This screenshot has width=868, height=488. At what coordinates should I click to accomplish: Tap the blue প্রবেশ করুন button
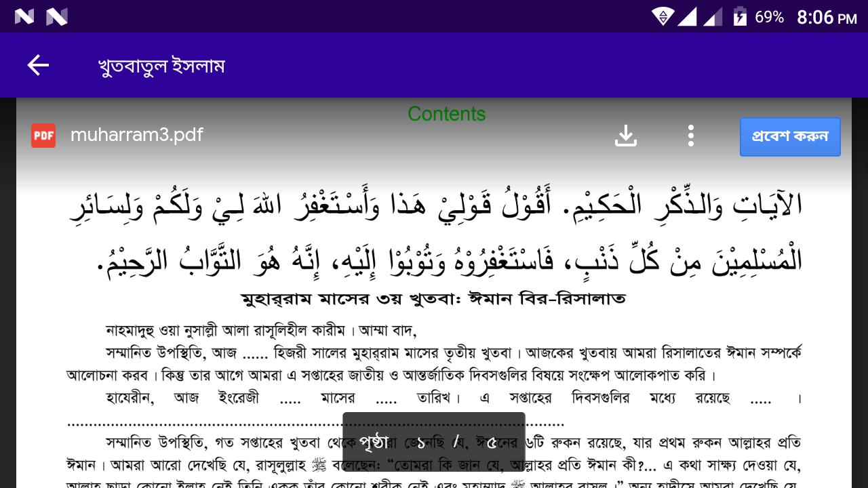point(790,136)
